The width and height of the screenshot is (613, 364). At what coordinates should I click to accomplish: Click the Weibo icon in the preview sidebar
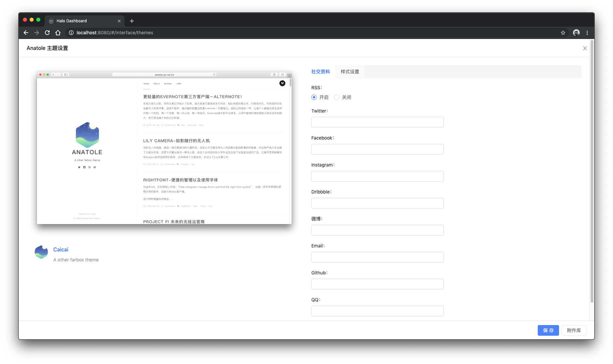(x=95, y=167)
